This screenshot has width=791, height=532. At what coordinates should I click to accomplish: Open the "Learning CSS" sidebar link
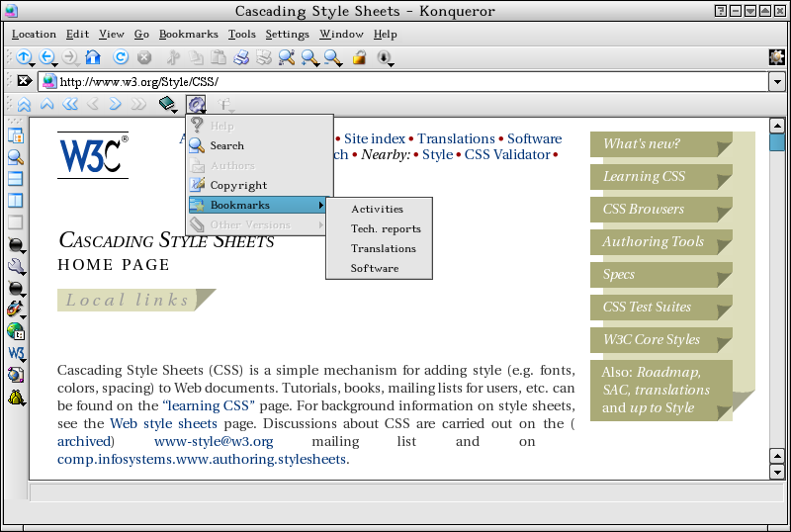click(645, 176)
